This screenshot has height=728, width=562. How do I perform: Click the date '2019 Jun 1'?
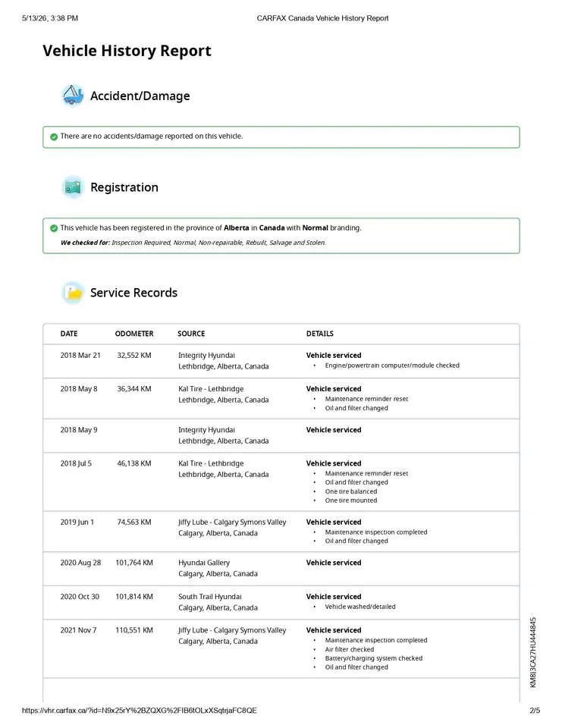click(77, 522)
